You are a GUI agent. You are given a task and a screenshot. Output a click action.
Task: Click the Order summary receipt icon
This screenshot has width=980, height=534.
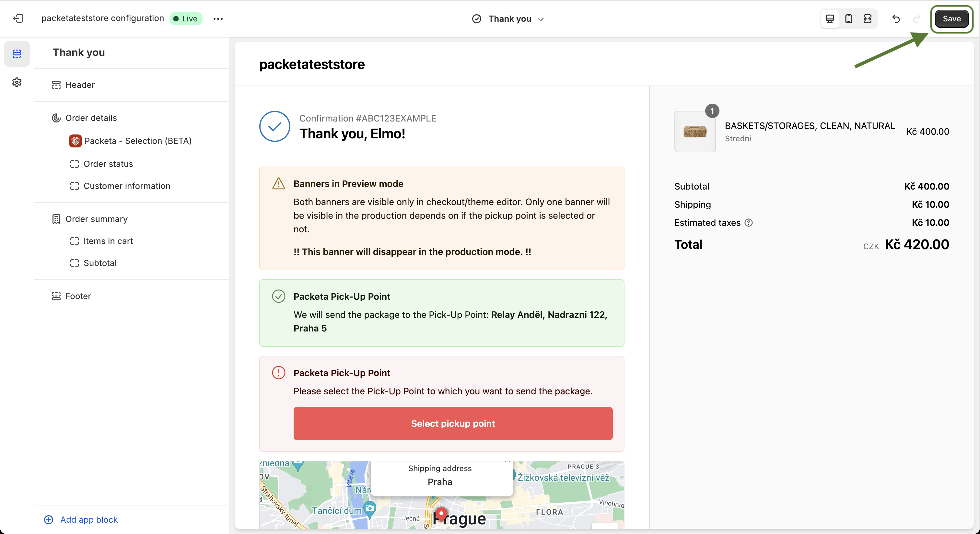pyautogui.click(x=56, y=219)
